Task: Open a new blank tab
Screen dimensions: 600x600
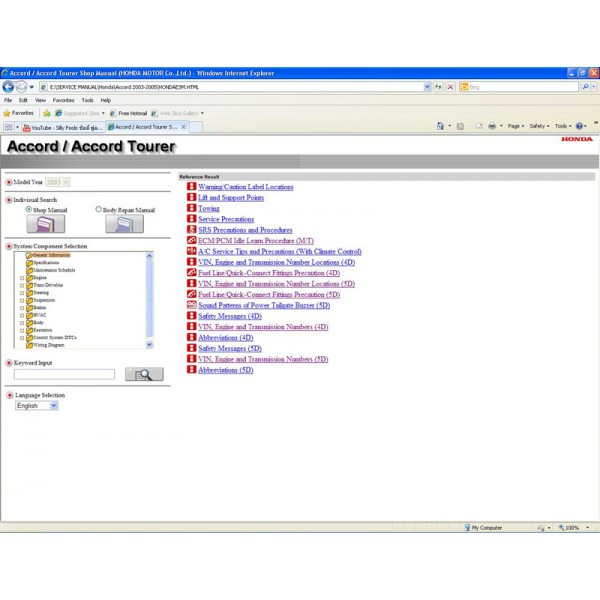Action: pyautogui.click(x=196, y=127)
